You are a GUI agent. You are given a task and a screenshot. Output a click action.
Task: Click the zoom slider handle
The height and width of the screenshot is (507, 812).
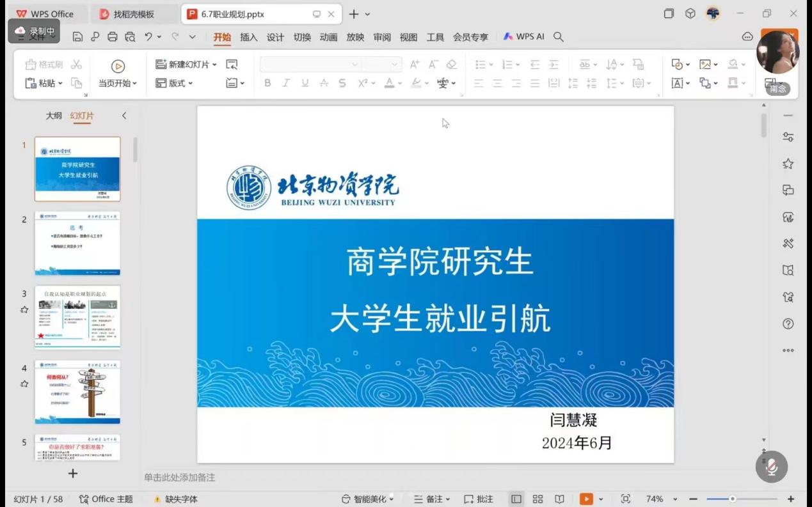pos(733,499)
